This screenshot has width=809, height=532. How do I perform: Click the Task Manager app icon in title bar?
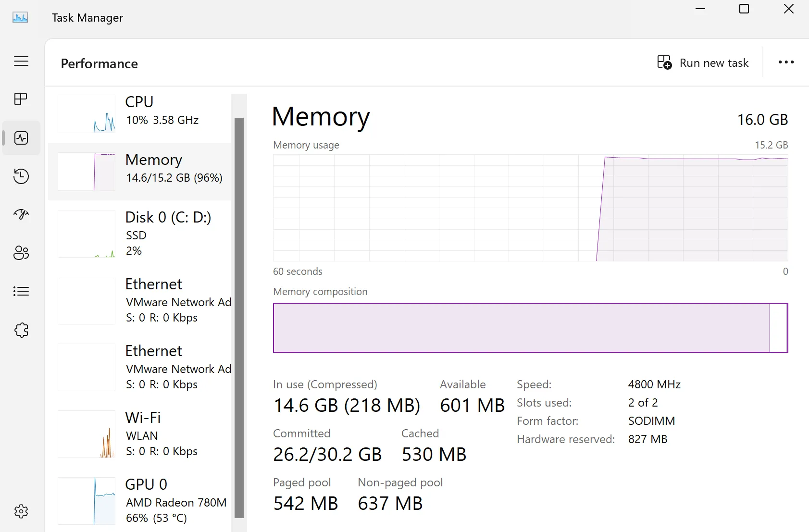[20, 18]
